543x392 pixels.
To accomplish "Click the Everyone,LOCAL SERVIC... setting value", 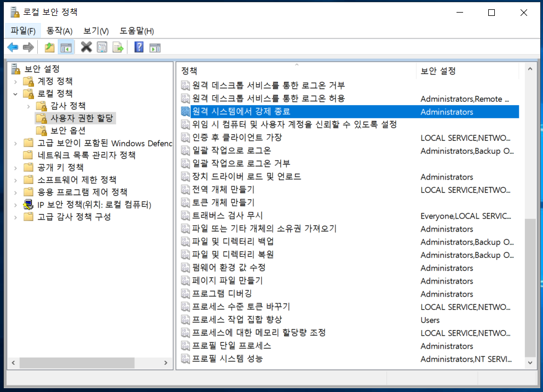I will click(465, 216).
